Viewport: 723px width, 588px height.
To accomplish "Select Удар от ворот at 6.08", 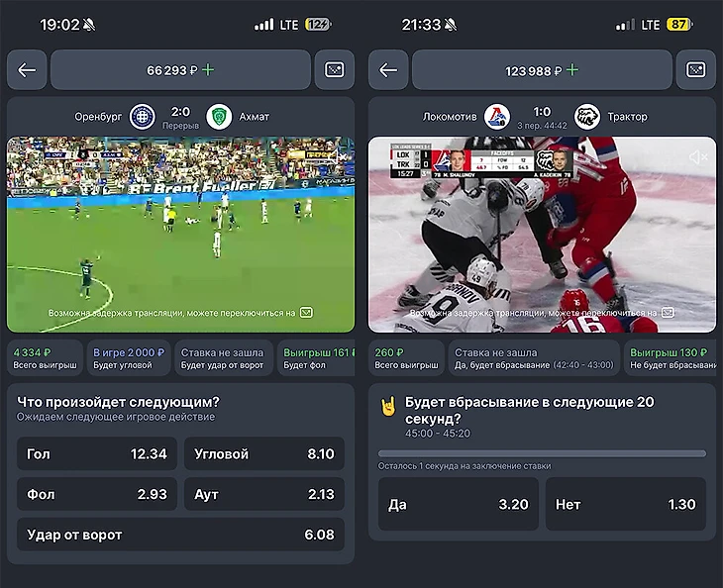I will coord(180,535).
